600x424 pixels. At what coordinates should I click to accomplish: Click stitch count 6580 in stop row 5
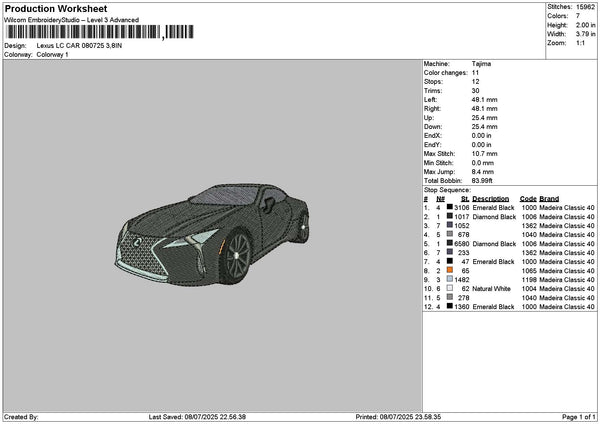click(x=461, y=244)
